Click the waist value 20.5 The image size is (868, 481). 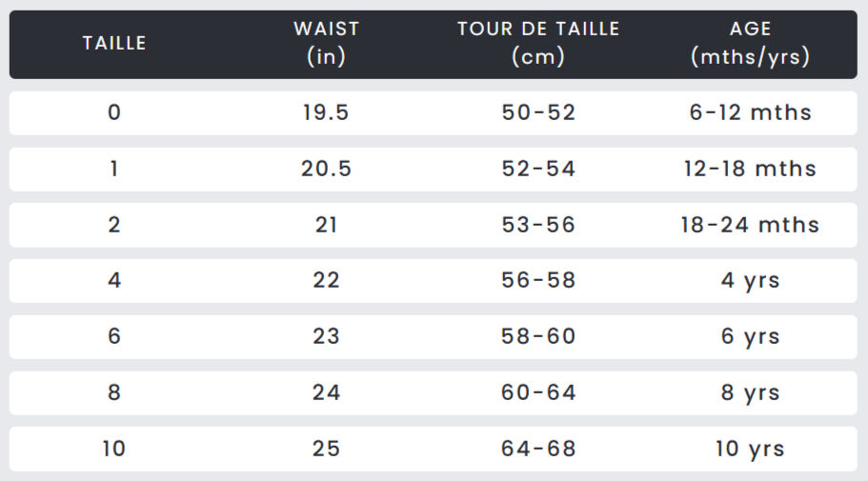[326, 169]
